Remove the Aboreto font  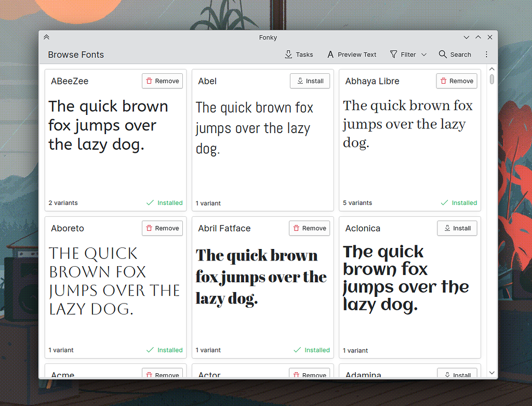(x=162, y=228)
